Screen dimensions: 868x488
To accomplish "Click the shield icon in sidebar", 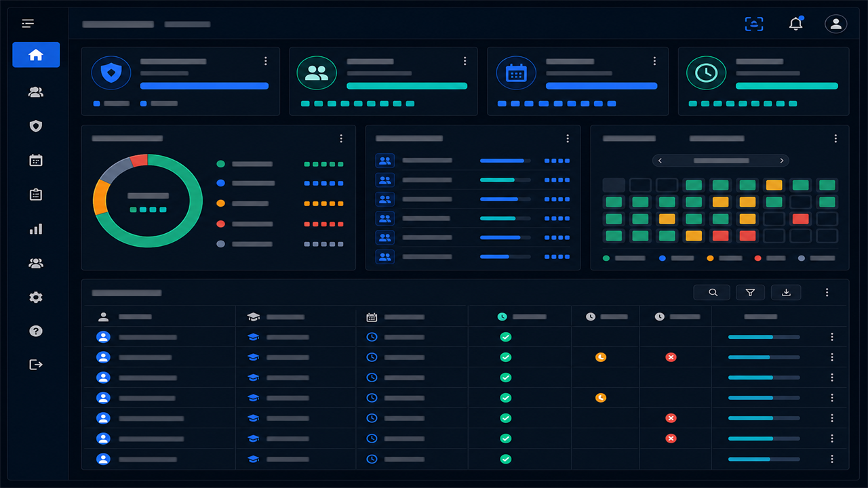I will click(36, 126).
